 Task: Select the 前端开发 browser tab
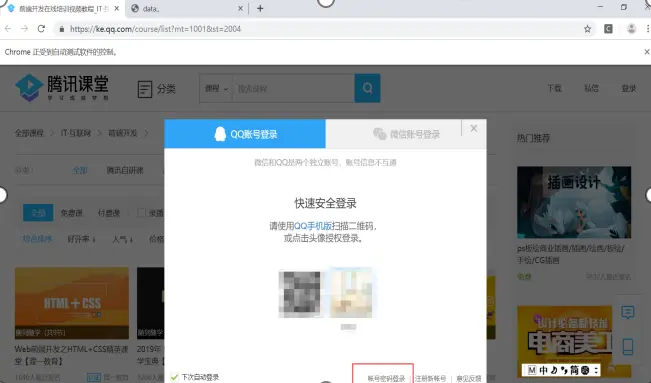(x=62, y=8)
